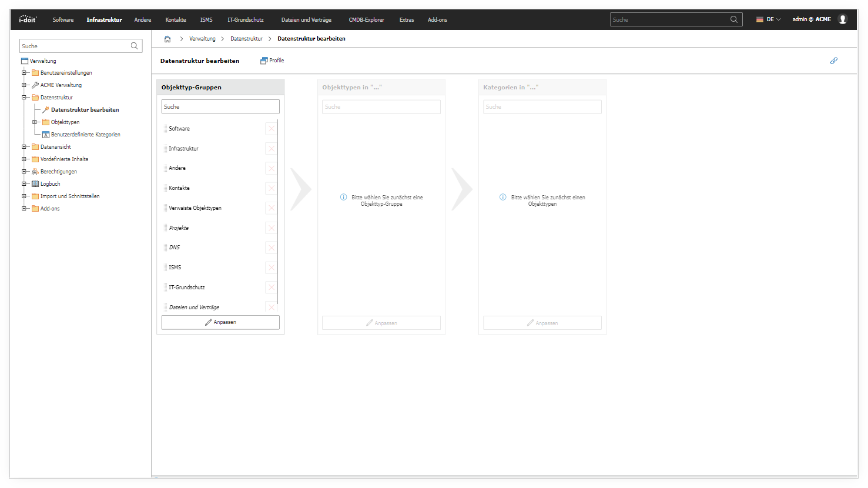Expand the Benutzereinstellungen tree node
Viewport: 868px width, 488px height.
24,73
